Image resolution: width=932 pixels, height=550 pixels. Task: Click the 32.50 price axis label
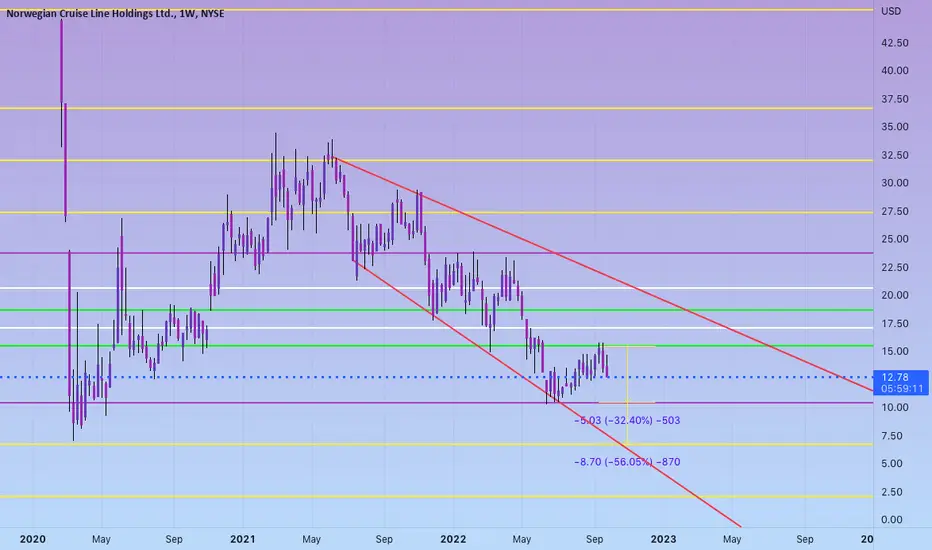pyautogui.click(x=895, y=155)
